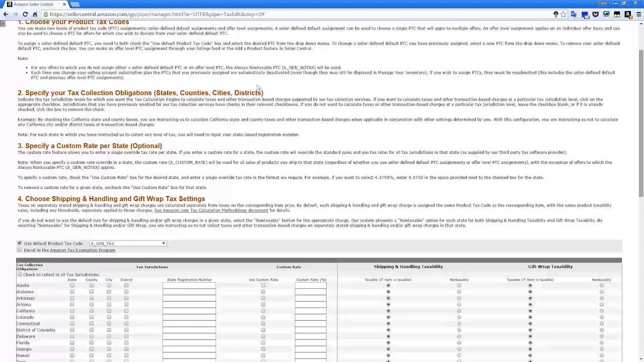Click the Custom Rate field for Alabama
The width and height of the screenshot is (644, 362).
(310, 292)
